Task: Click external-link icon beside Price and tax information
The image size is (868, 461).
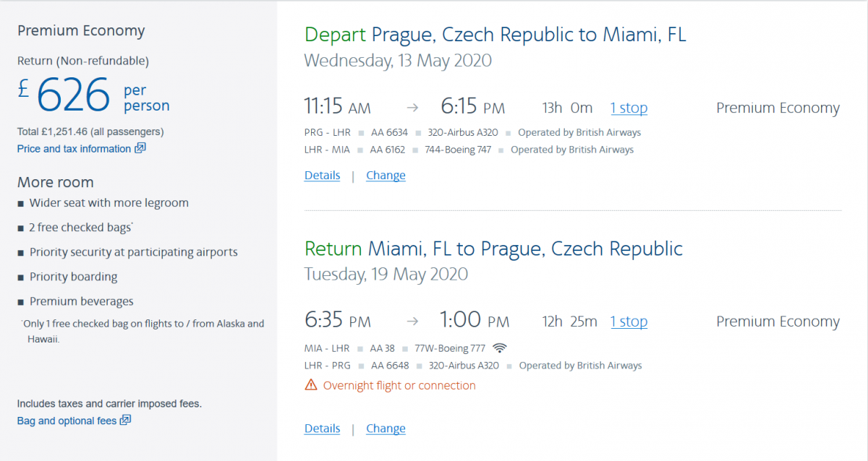Action: coord(140,149)
